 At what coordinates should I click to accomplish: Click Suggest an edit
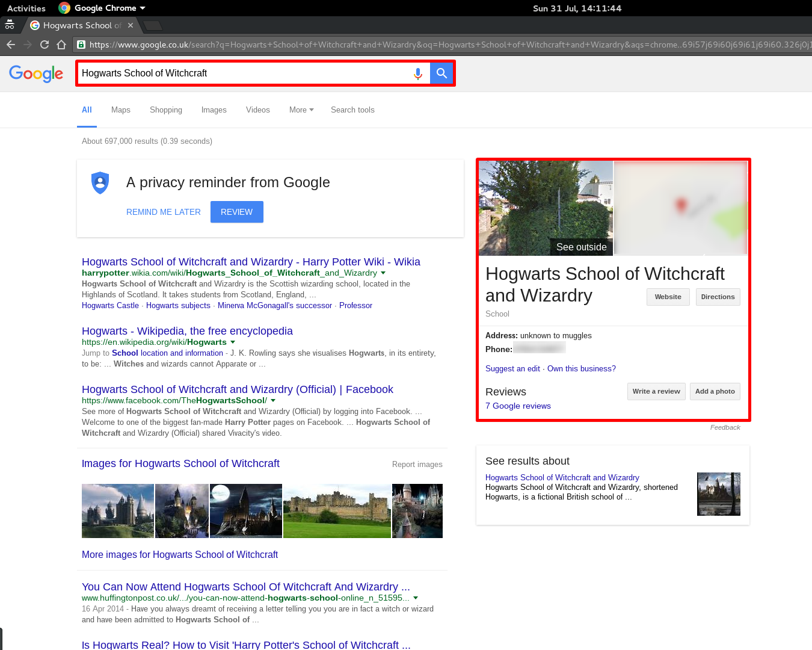512,369
